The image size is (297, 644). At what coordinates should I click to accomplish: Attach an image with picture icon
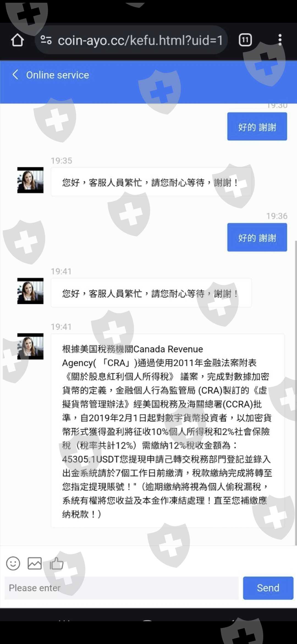(x=35, y=563)
